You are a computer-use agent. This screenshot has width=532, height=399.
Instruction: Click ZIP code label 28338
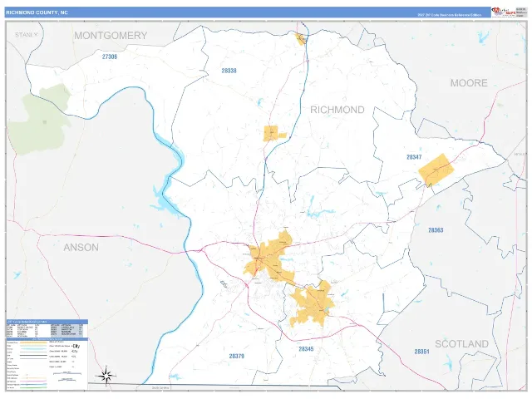pyautogui.click(x=229, y=71)
